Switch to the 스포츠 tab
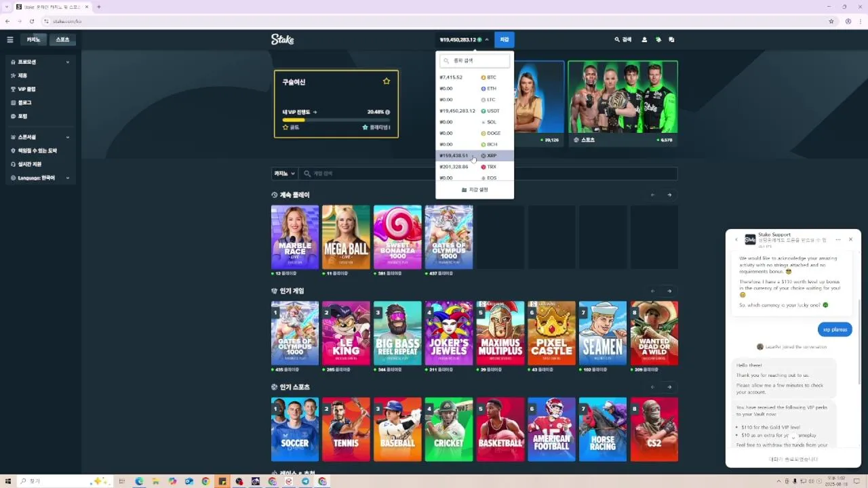Viewport: 868px width, 488px height. [62, 40]
